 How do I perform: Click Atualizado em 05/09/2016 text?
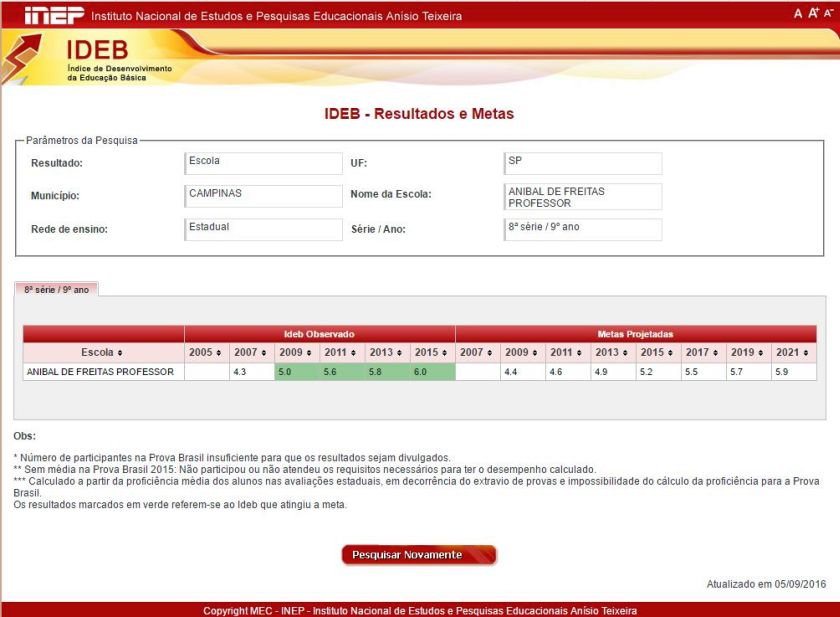point(766,584)
